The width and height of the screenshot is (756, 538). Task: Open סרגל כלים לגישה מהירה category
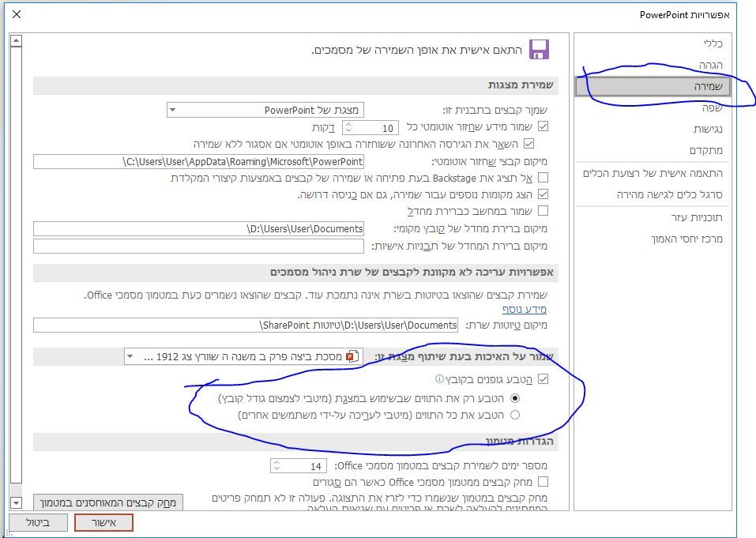tap(653, 195)
